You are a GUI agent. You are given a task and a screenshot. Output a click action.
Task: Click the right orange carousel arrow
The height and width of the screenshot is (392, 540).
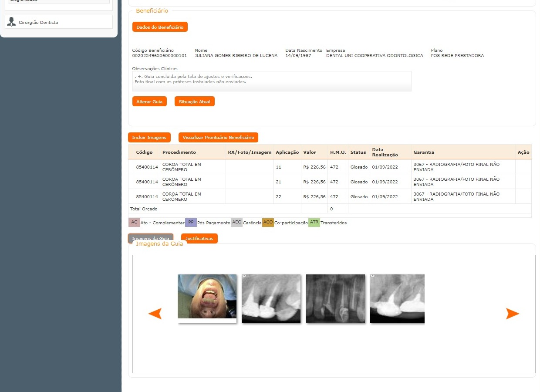[512, 314]
